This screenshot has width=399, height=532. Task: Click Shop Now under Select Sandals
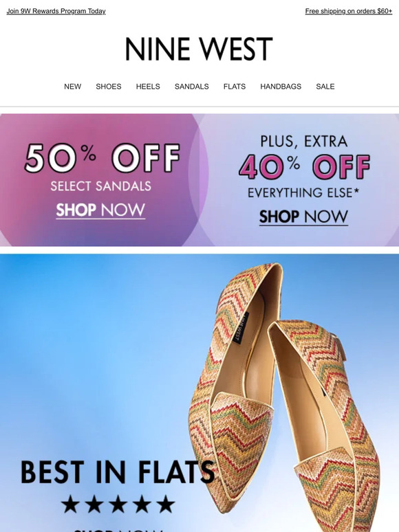pos(100,210)
